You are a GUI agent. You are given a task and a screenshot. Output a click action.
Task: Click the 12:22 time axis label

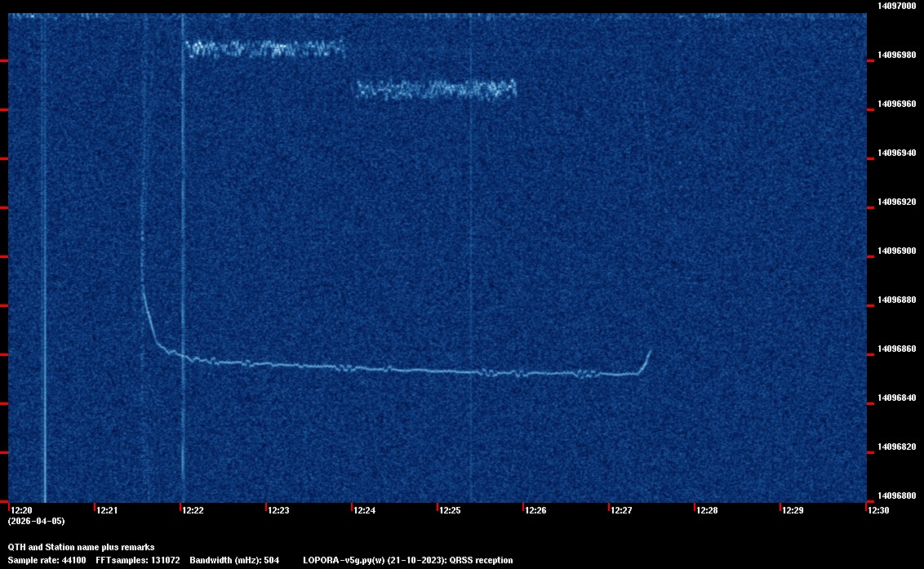pyautogui.click(x=193, y=510)
